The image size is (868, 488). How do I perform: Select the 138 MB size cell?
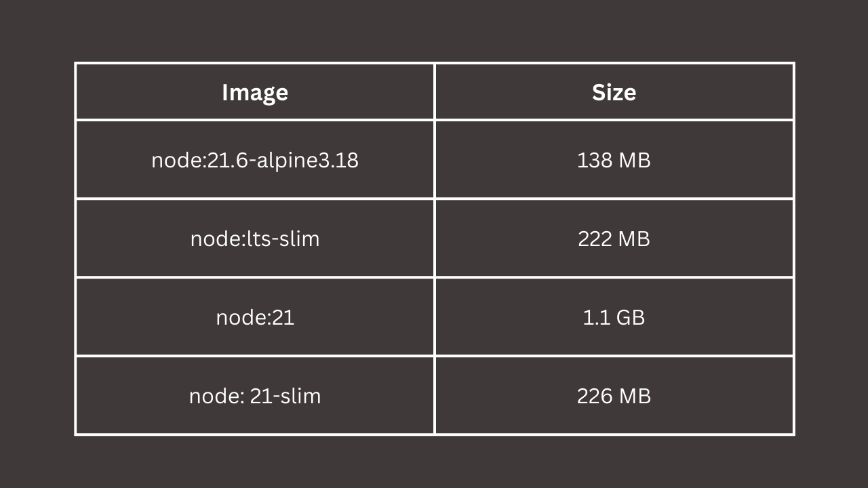614,160
